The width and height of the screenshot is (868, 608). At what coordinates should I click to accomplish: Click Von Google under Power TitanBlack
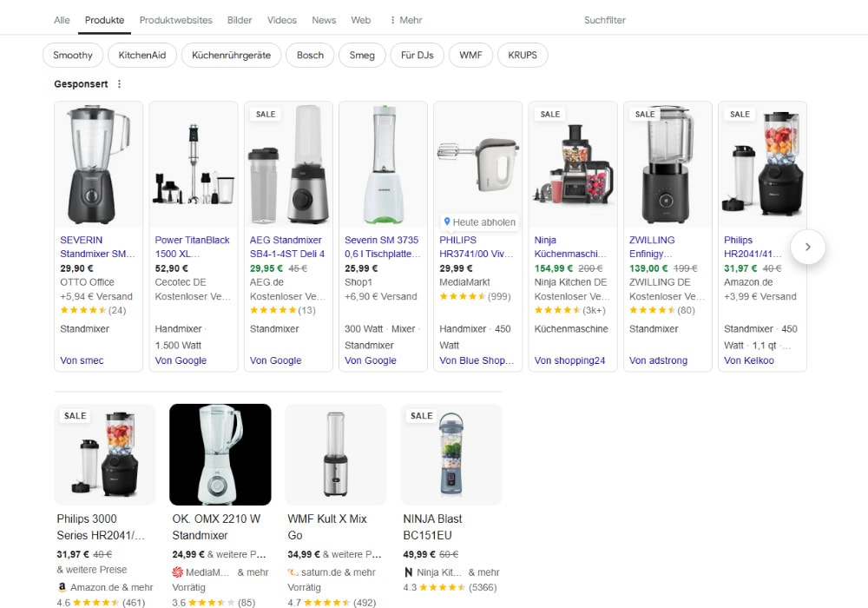pyautogui.click(x=181, y=360)
